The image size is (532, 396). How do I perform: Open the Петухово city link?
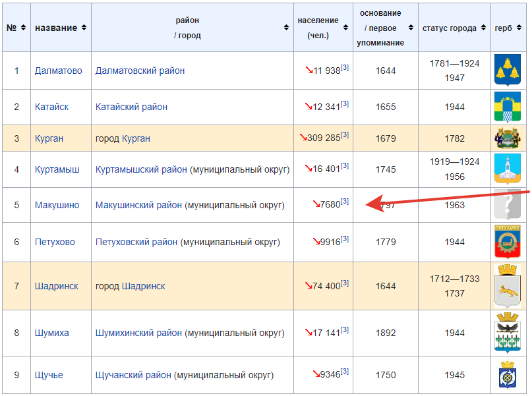(x=55, y=242)
